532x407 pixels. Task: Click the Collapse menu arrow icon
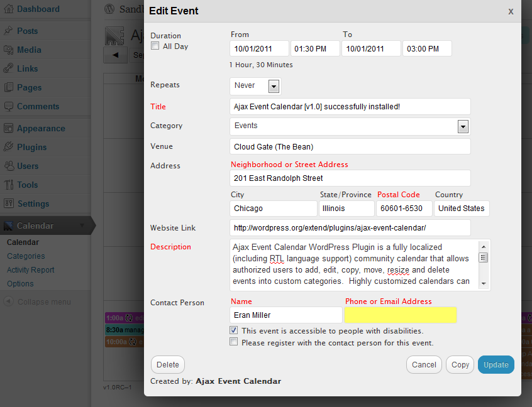[8, 301]
